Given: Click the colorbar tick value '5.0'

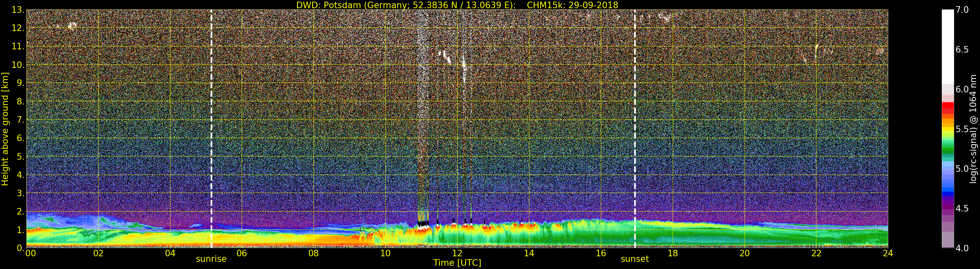Looking at the screenshot, I should pyautogui.click(x=962, y=168).
